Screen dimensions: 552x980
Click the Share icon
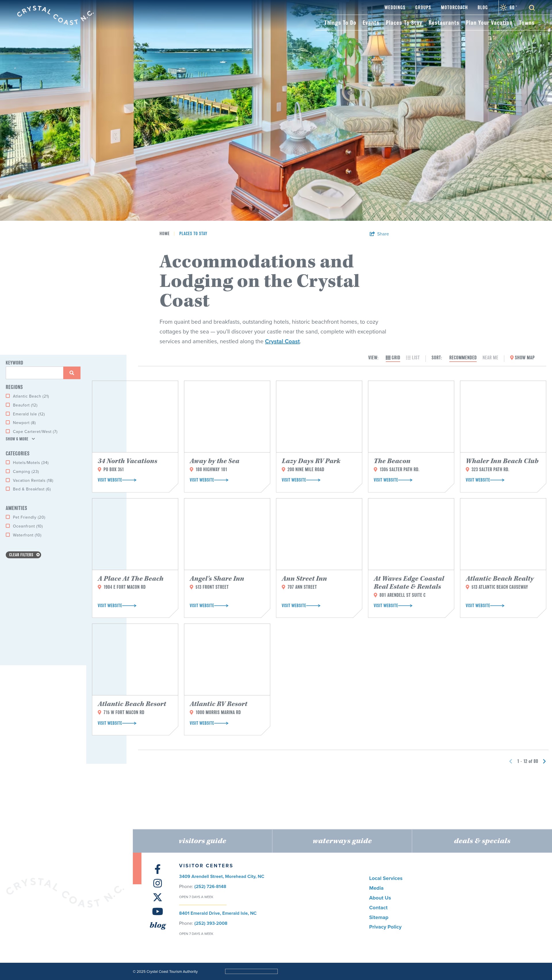pyautogui.click(x=372, y=234)
